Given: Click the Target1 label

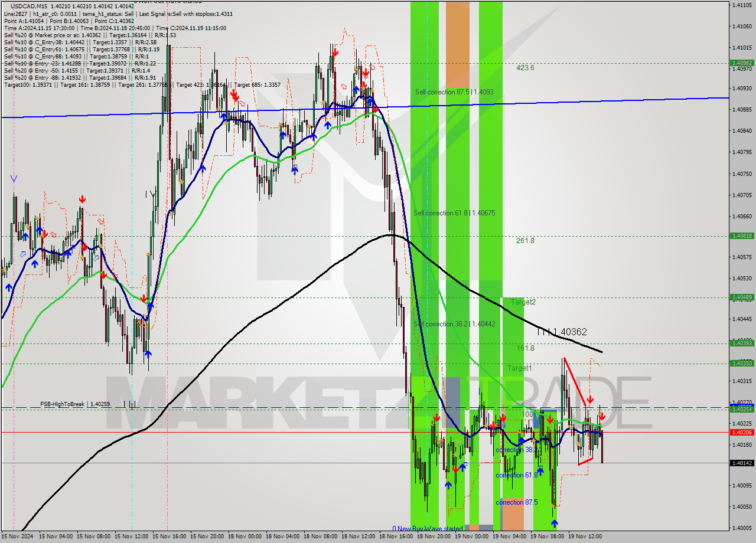Looking at the screenshot, I should click(x=519, y=368).
